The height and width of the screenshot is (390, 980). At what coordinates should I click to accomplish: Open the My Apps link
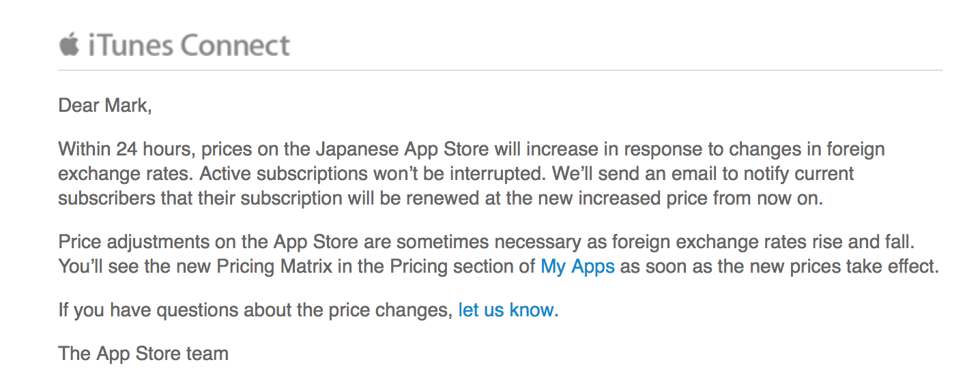[577, 266]
